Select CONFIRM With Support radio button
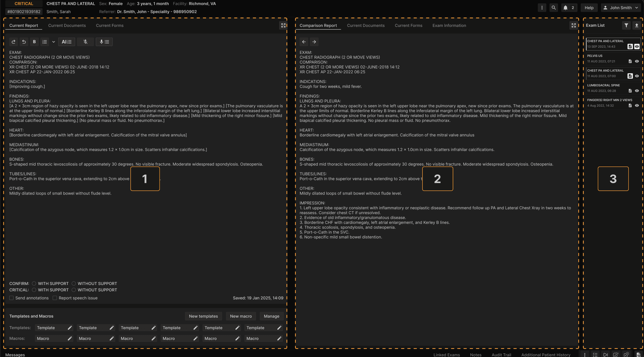This screenshot has width=644, height=357. 34,283
